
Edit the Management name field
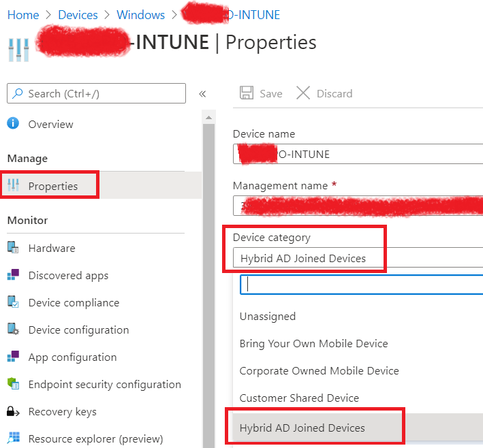click(358, 206)
